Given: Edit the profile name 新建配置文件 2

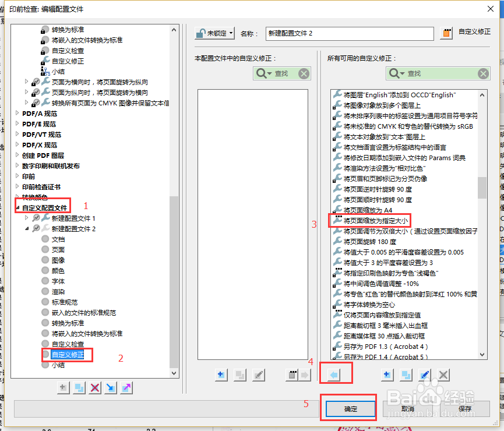Looking at the screenshot, I should (x=350, y=33).
